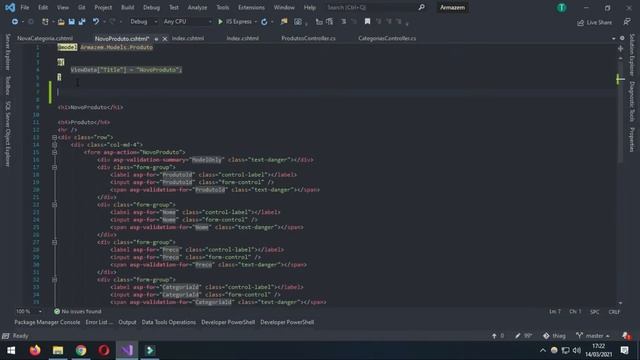The height and width of the screenshot is (360, 640).
Task: Click the screenshot camera toolbar icon
Action: tap(298, 22)
